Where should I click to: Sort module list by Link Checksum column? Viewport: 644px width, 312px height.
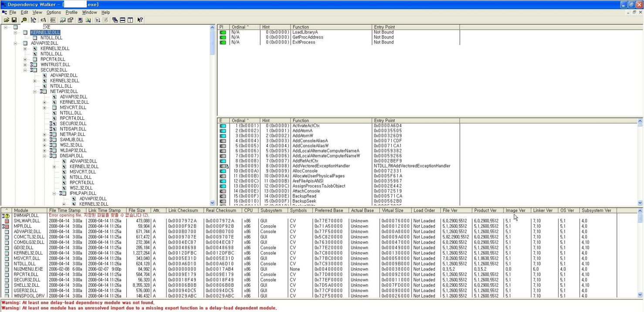pos(185,210)
